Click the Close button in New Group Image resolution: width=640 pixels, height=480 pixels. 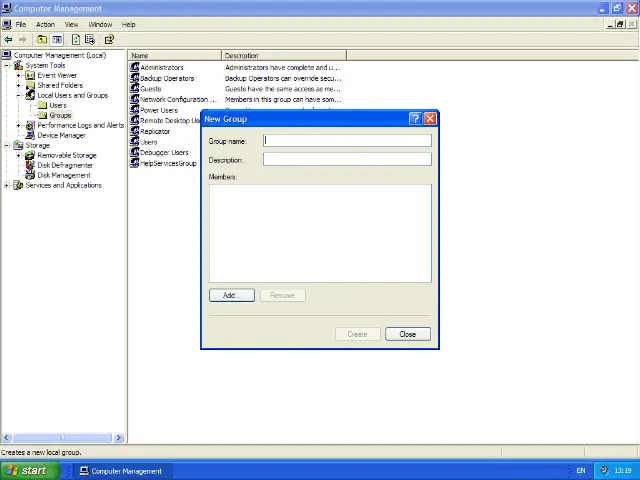pos(408,334)
